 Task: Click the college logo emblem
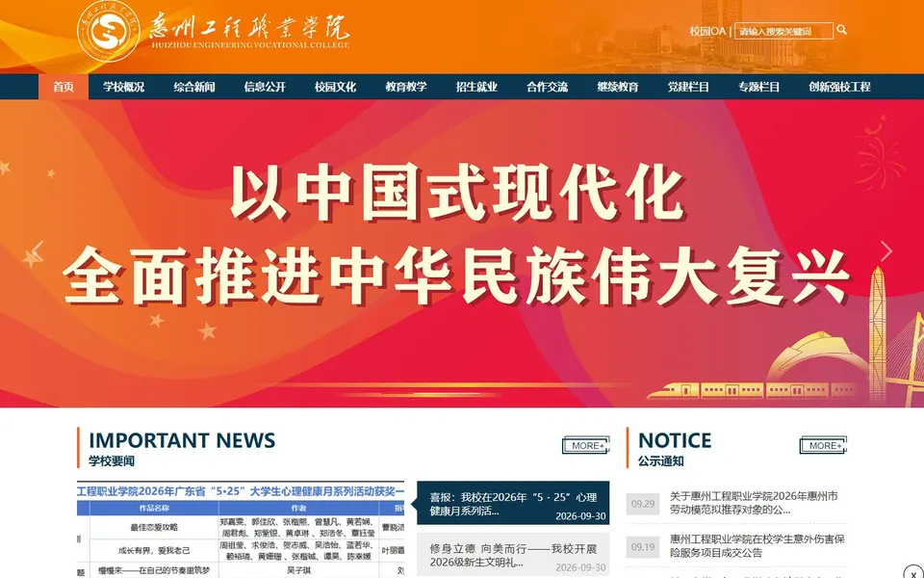[x=109, y=31]
